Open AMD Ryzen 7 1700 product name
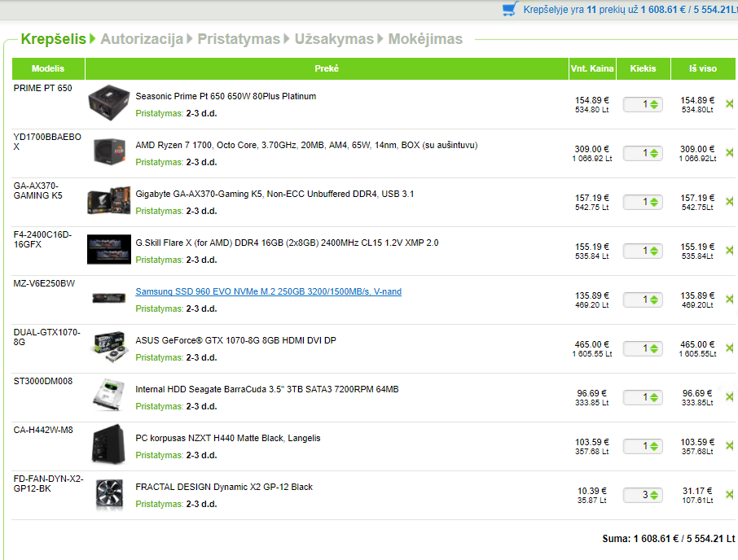The width and height of the screenshot is (738, 560). pos(306,145)
